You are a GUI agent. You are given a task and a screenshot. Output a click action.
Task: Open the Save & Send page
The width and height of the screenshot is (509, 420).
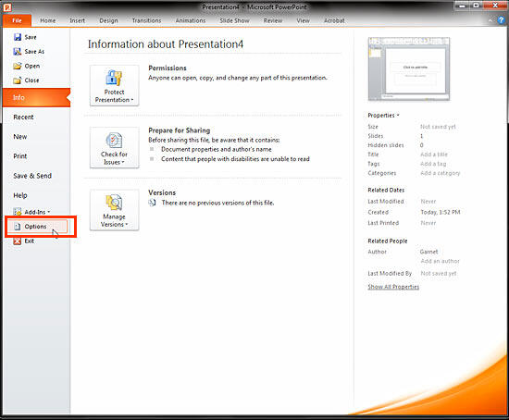[x=32, y=176]
